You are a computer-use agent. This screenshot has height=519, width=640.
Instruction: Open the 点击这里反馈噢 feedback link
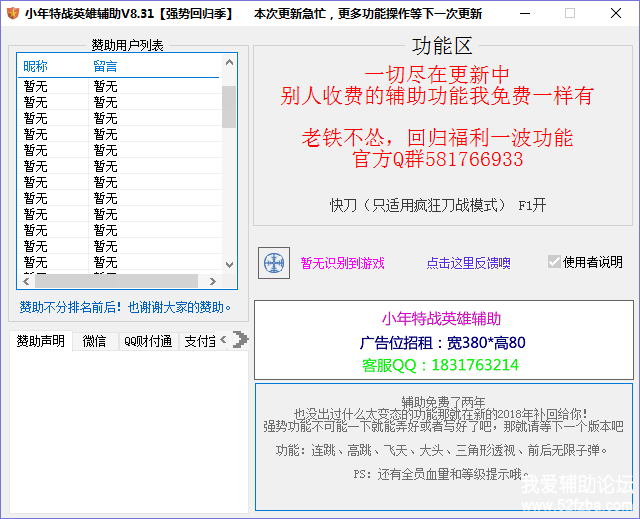[x=468, y=263]
